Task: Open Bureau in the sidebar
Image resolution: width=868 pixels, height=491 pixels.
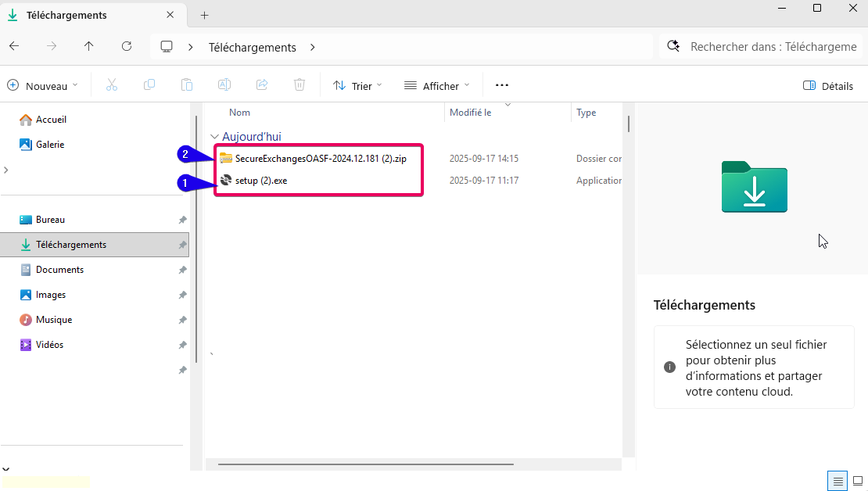Action: click(50, 220)
